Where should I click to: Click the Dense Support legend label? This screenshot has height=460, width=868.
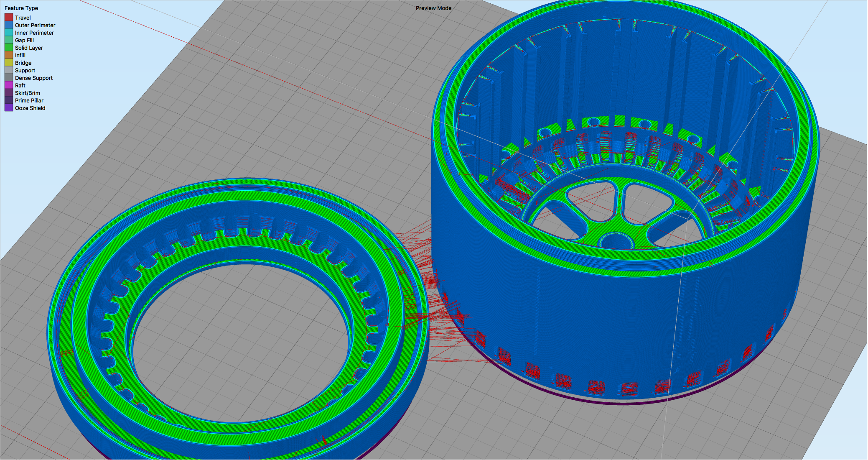(x=34, y=78)
